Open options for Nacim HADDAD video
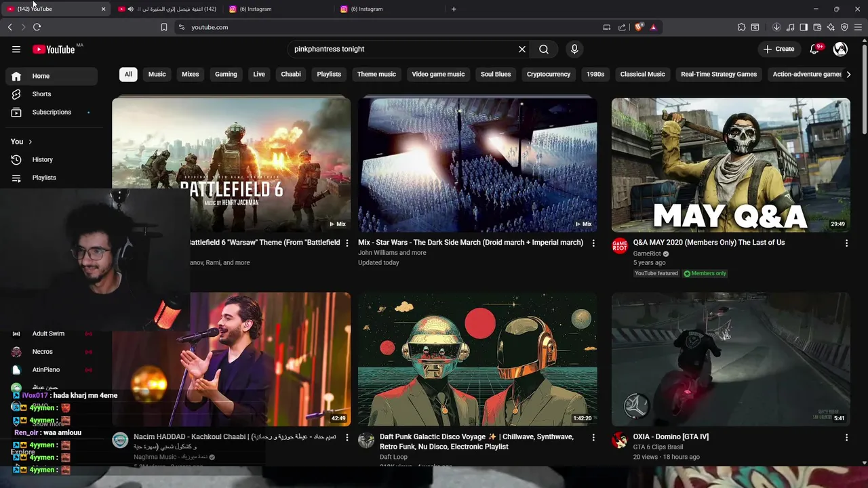This screenshot has width=868, height=488. [347, 438]
